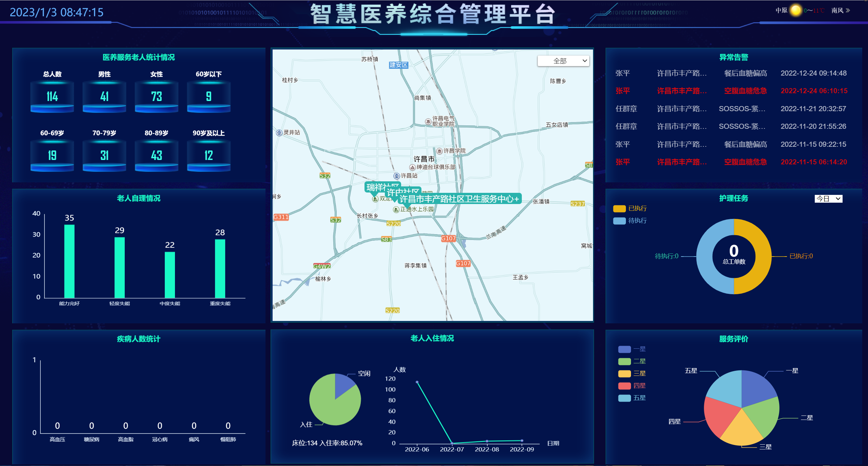
Task: Open the red alert dated 2022-11-15 06:14:20
Action: (731, 162)
